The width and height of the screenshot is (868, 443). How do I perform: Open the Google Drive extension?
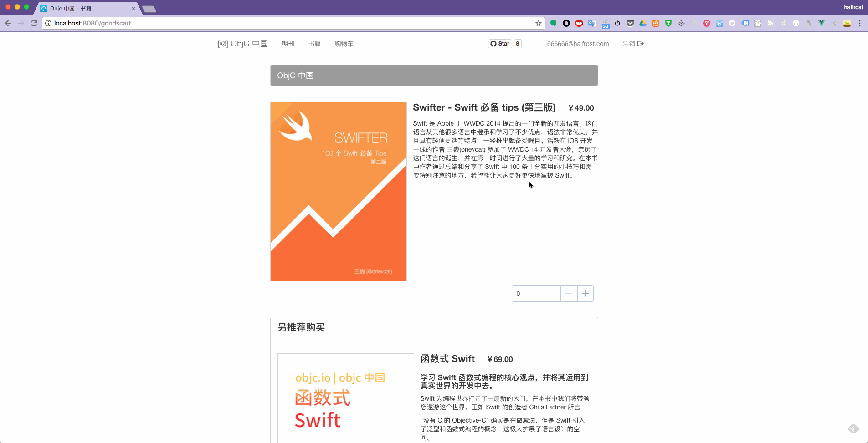[x=643, y=23]
